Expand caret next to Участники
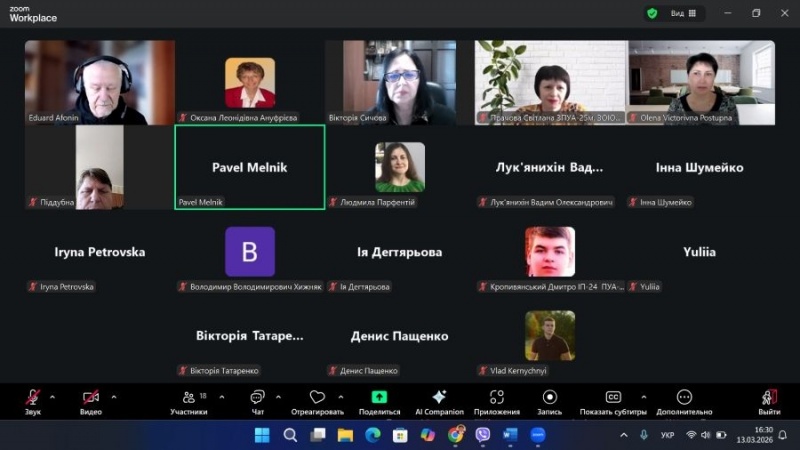The width and height of the screenshot is (800, 450). (221, 396)
